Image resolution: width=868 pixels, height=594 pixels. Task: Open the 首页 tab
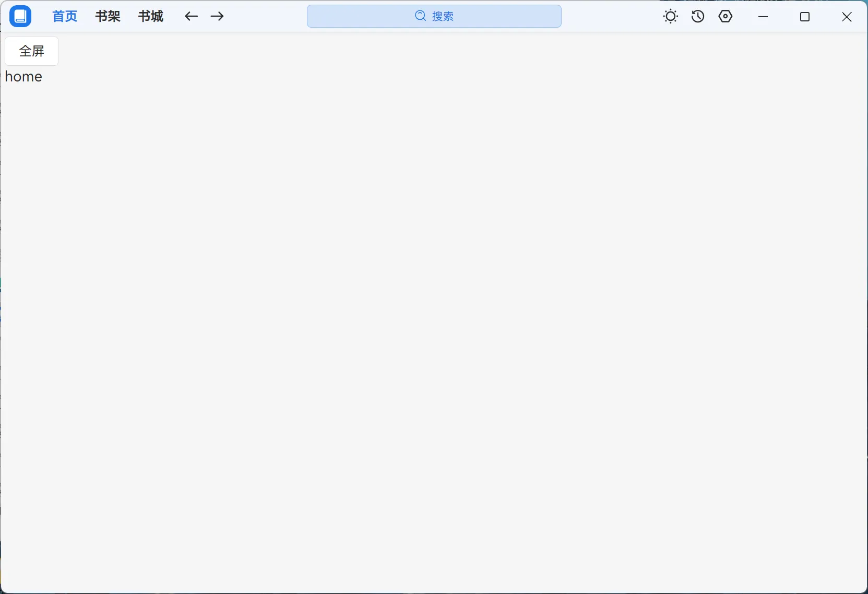(x=65, y=16)
